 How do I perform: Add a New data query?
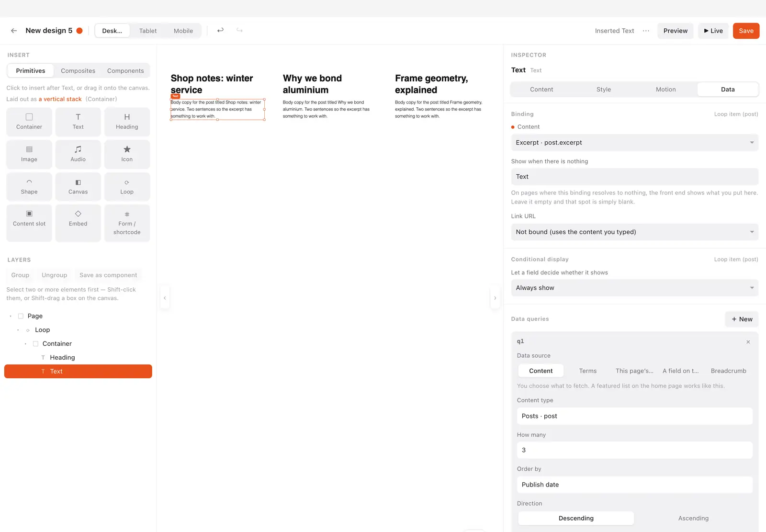742,319
